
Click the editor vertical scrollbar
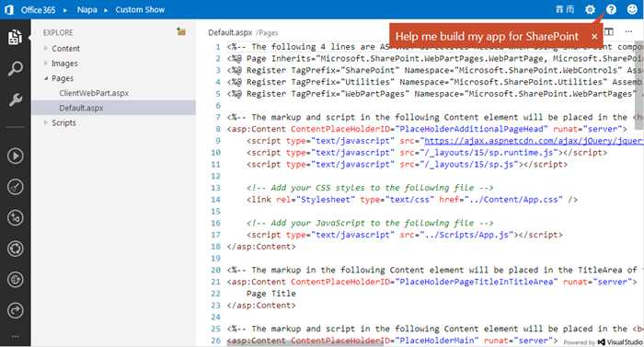pos(639,86)
